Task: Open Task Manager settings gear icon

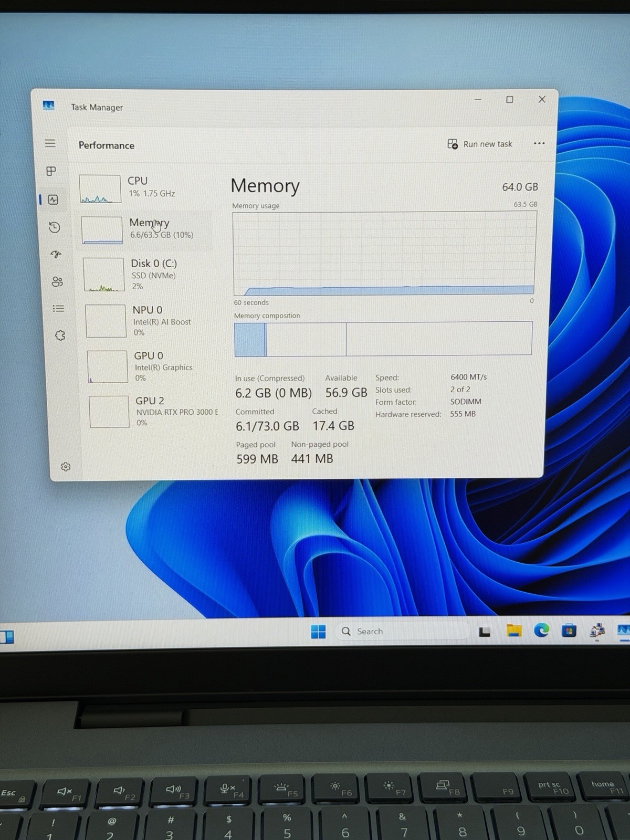Action: (x=66, y=467)
